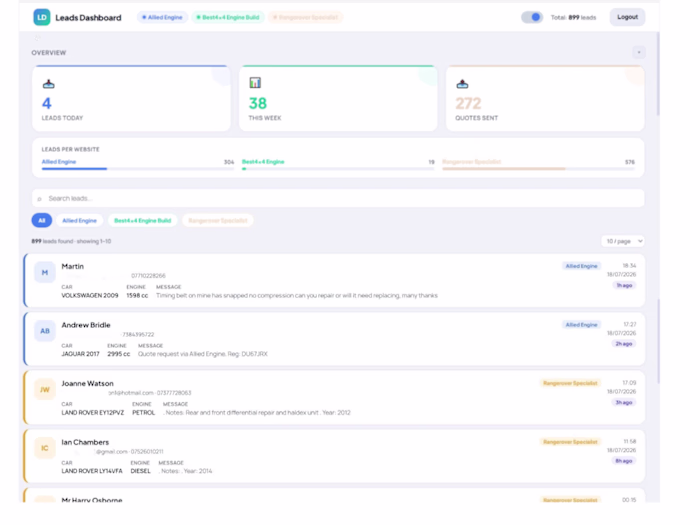Click the search magnifier icon
This screenshot has height=525, width=700.
tap(39, 199)
